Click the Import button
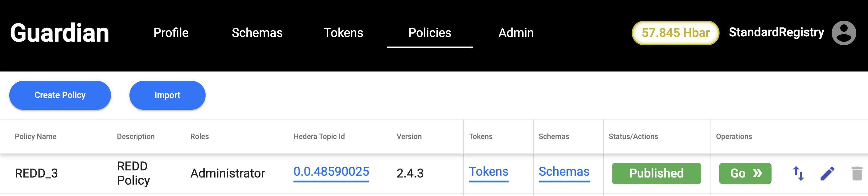The height and width of the screenshot is (196, 868). [167, 95]
